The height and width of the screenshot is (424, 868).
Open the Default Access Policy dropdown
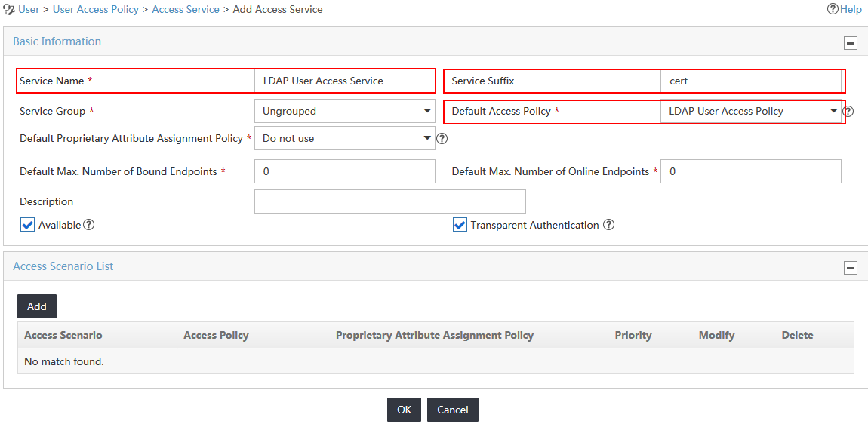coord(751,111)
